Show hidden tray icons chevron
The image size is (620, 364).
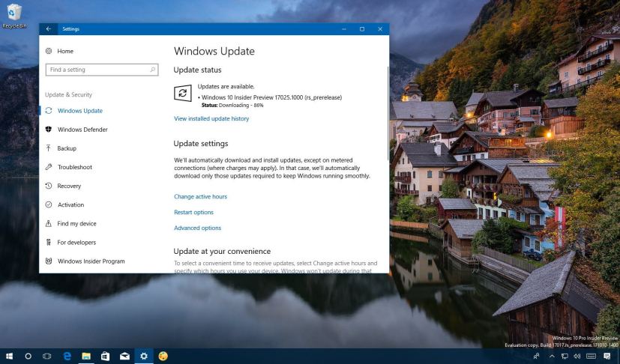pyautogui.click(x=552, y=356)
